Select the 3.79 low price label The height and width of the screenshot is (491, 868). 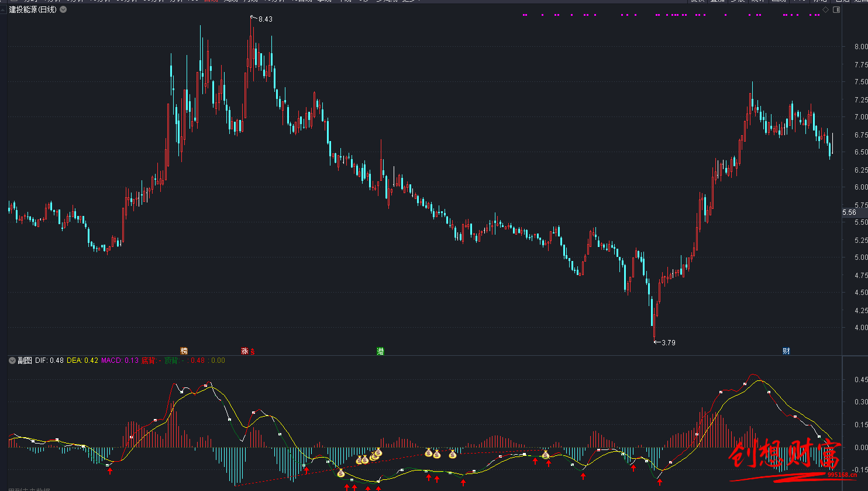tap(668, 342)
